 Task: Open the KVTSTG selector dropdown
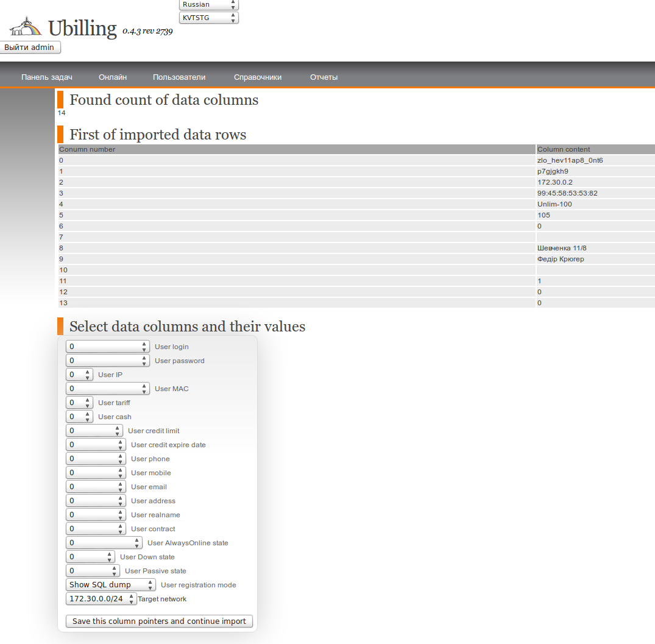tap(208, 18)
